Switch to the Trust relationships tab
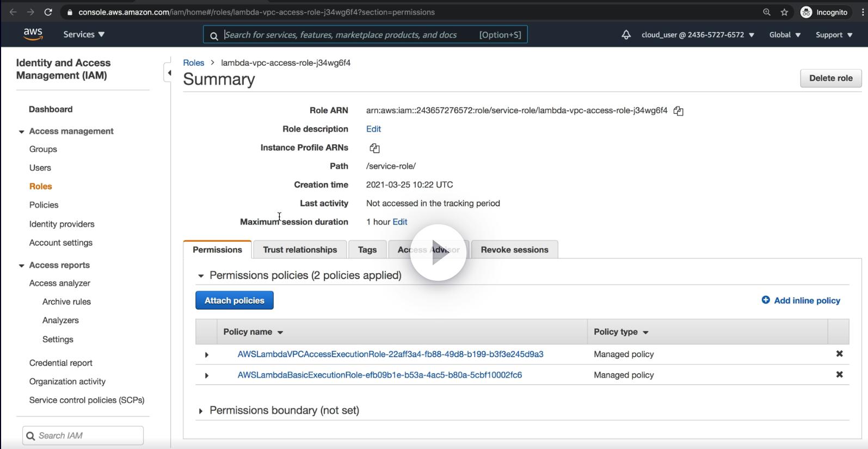The height and width of the screenshot is (449, 868). click(300, 250)
